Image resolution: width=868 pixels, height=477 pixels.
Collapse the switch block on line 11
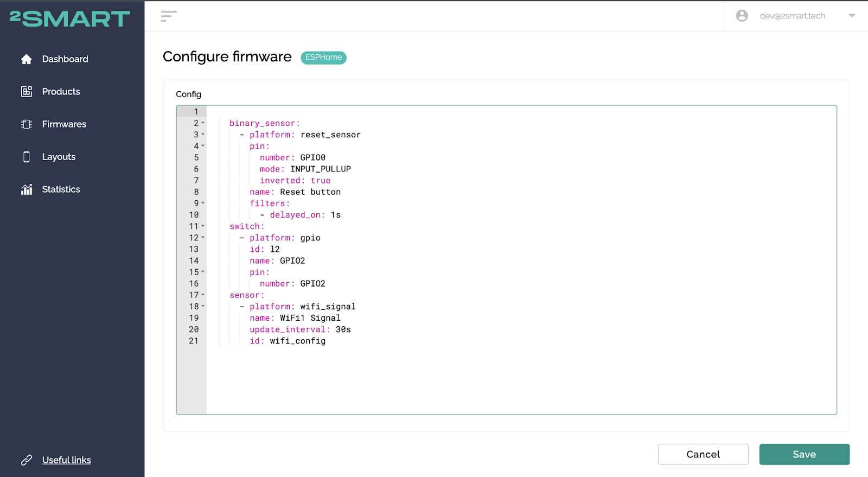click(x=203, y=226)
